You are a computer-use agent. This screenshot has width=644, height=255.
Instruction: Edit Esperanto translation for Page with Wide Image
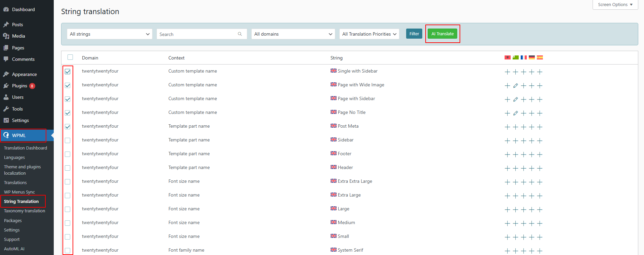[x=515, y=86]
